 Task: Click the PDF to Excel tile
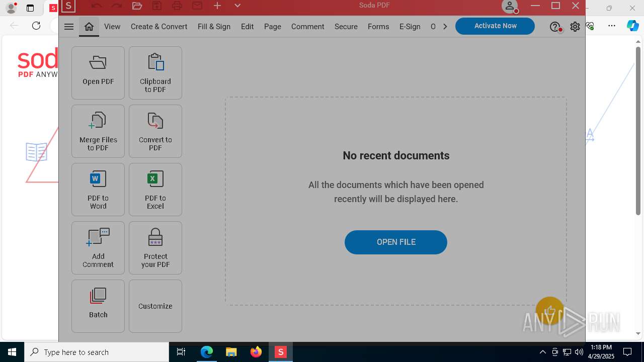[x=155, y=190]
